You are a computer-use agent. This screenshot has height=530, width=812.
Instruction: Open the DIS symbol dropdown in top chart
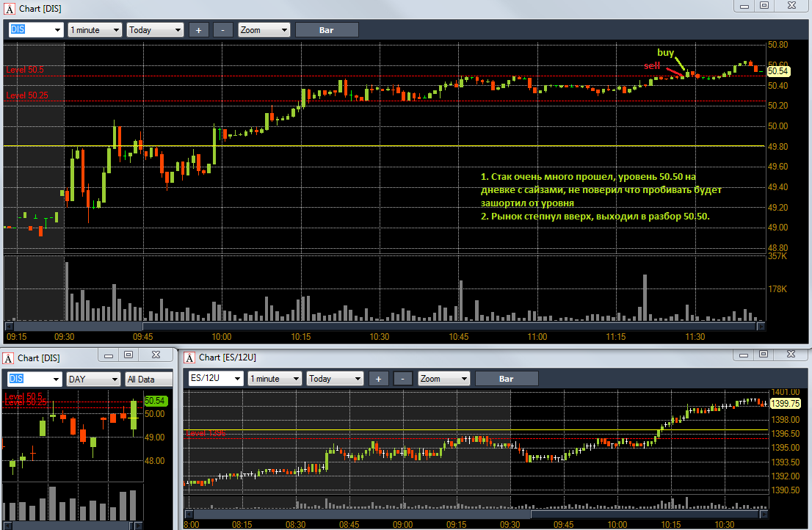click(36, 30)
